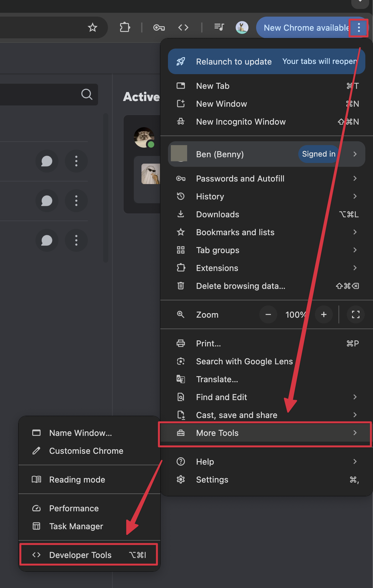Click the search magnifier icon in sidebar
Screen dimensions: 373x588
(87, 94)
